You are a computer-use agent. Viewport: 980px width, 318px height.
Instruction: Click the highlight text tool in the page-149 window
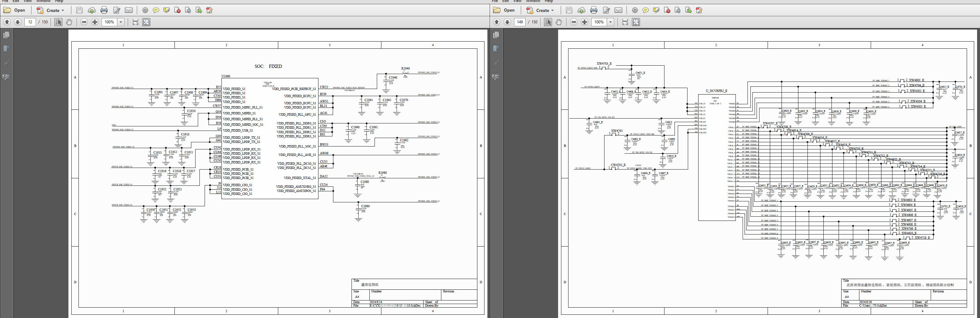click(656, 10)
